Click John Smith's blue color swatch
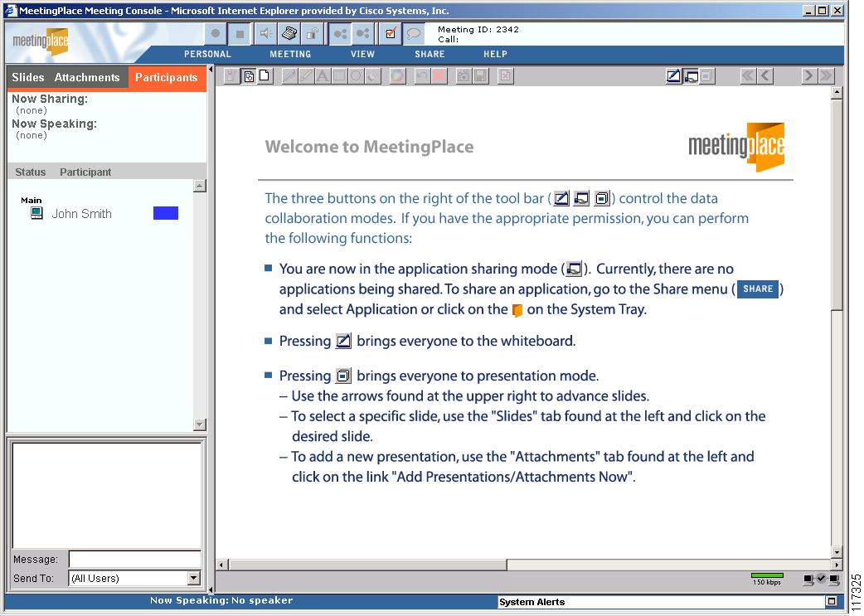This screenshot has width=864, height=616. pos(166,213)
